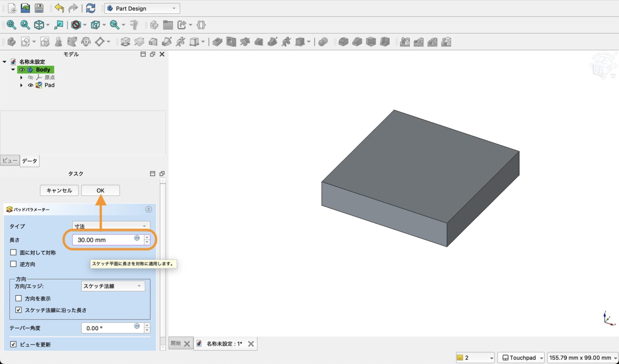Expand the Pad tree item

21,85
